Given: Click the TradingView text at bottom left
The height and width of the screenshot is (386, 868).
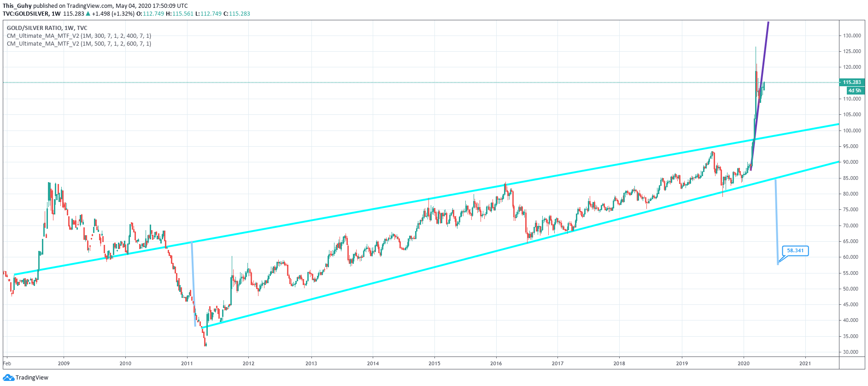Looking at the screenshot, I should [x=32, y=378].
